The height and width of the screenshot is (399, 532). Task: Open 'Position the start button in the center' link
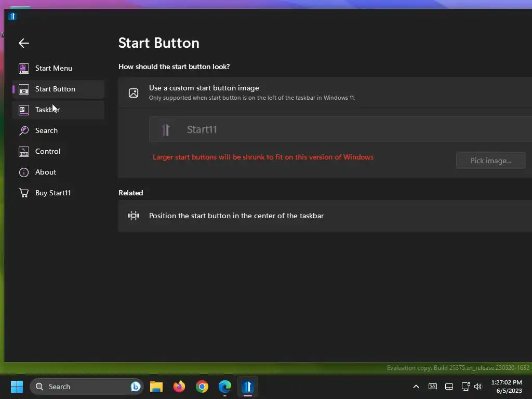pos(325,216)
